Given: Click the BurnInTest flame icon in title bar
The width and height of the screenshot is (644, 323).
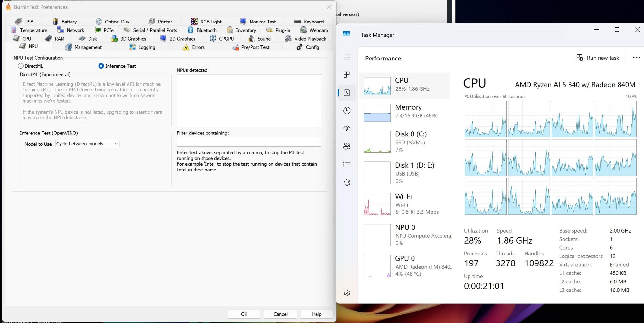Looking at the screenshot, I should click(x=8, y=7).
